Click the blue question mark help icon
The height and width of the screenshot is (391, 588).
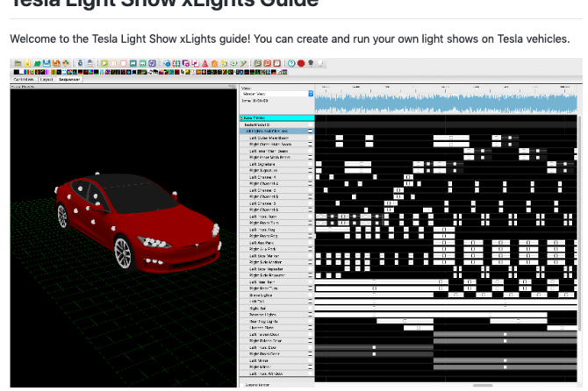[x=291, y=63]
